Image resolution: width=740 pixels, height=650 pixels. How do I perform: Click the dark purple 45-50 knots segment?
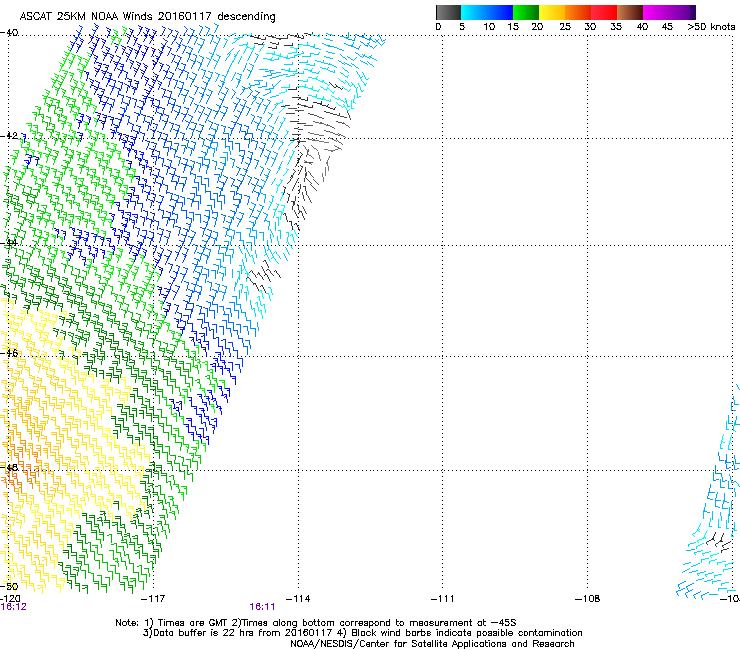click(682, 12)
